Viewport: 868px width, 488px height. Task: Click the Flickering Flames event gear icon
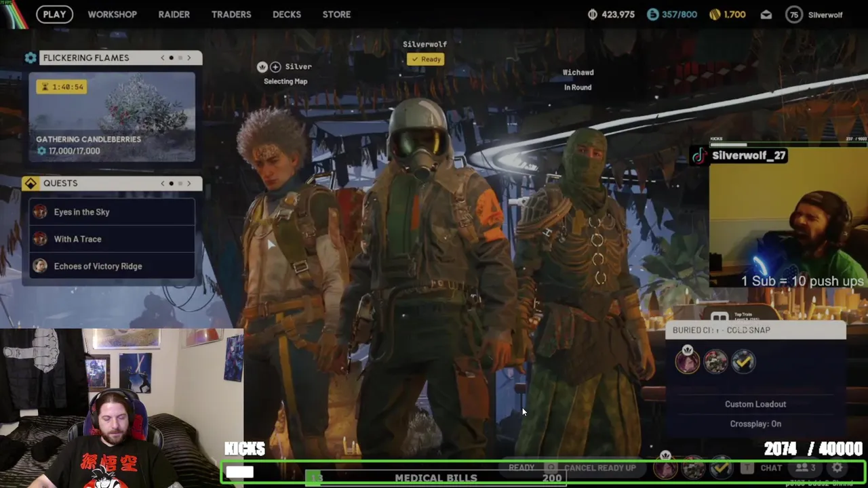pyautogui.click(x=31, y=58)
